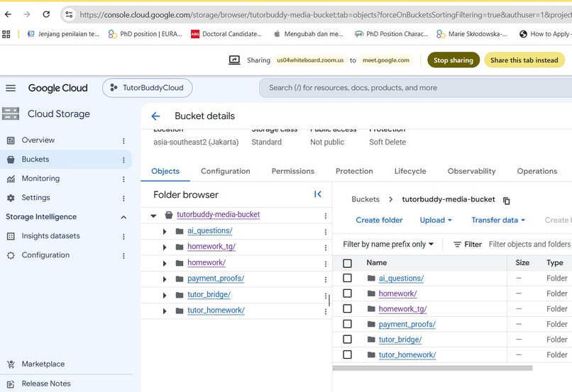Expand the homework/ tree folder
Image resolution: width=572 pixels, height=392 pixels.
point(165,264)
